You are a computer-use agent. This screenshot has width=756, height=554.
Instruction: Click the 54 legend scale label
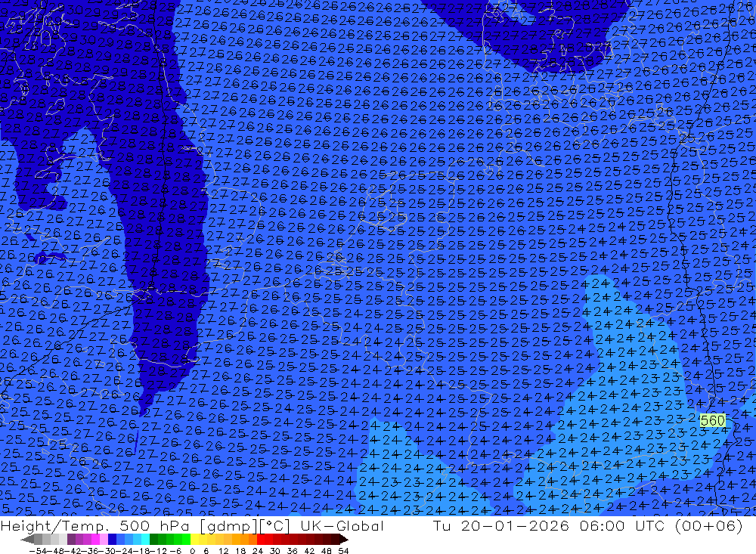pyautogui.click(x=343, y=551)
